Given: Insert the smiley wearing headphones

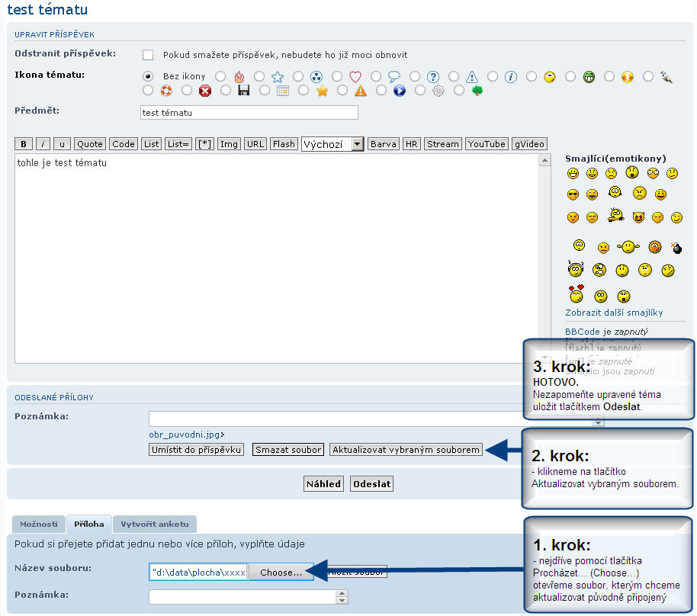Looking at the screenshot, I should 576,268.
